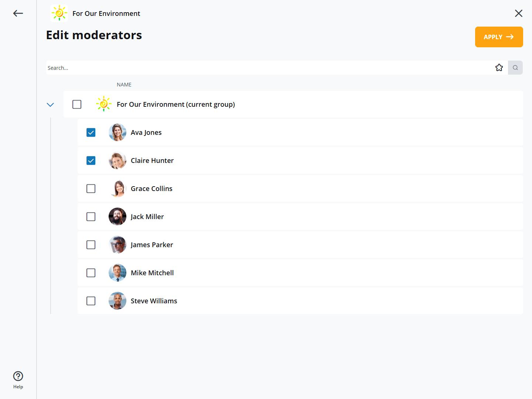Collapse the For Our Environment group chevron
The image size is (532, 399).
[51, 105]
